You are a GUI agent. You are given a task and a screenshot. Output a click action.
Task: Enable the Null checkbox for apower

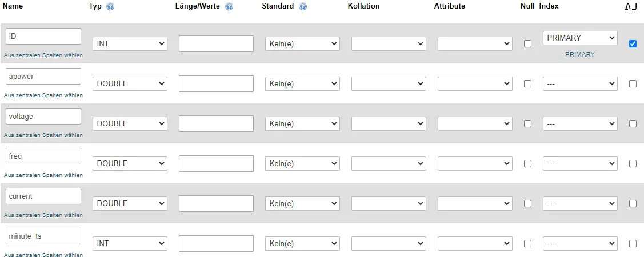tap(527, 83)
